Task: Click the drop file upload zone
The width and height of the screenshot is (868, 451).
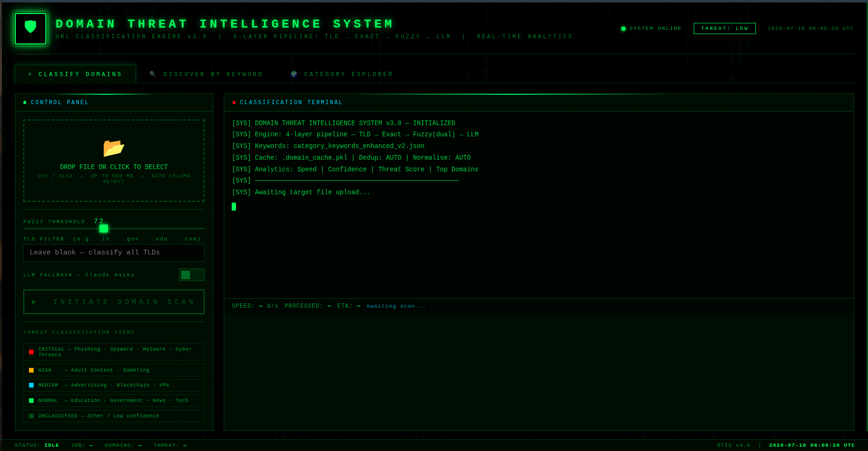Action: click(x=114, y=161)
